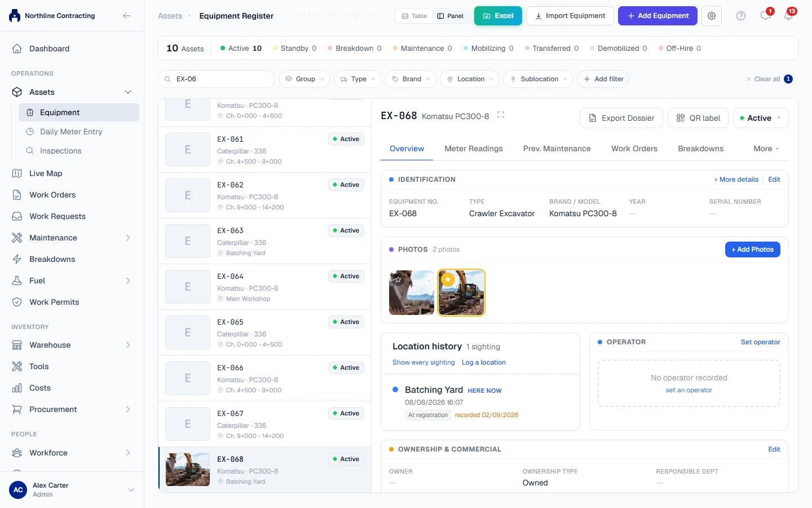Click the Tools icon in sidebar
This screenshot has width=812, height=508.
point(17,366)
